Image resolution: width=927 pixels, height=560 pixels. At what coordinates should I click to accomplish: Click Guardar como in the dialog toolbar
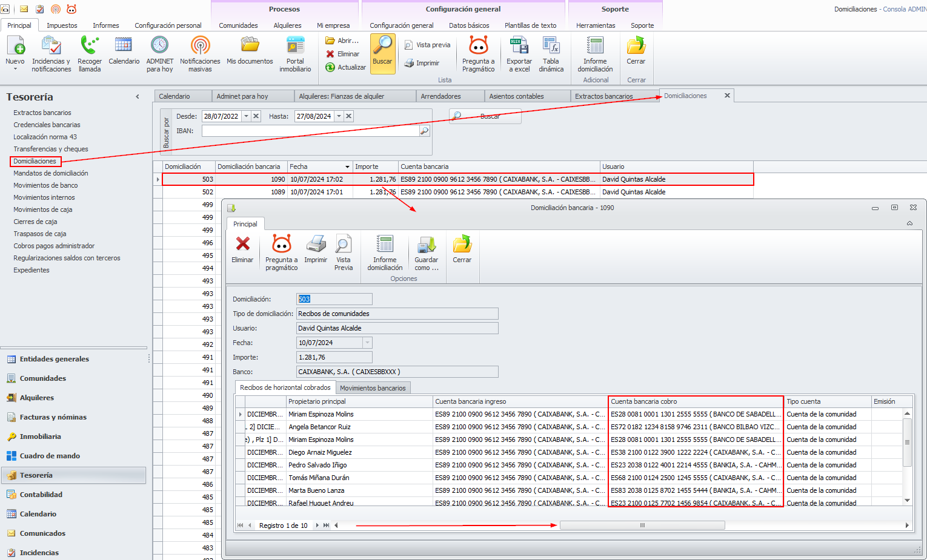point(427,252)
